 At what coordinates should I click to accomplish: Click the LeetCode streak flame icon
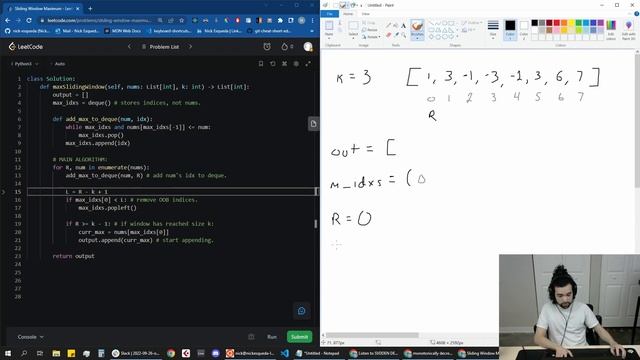pyautogui.click(x=285, y=47)
